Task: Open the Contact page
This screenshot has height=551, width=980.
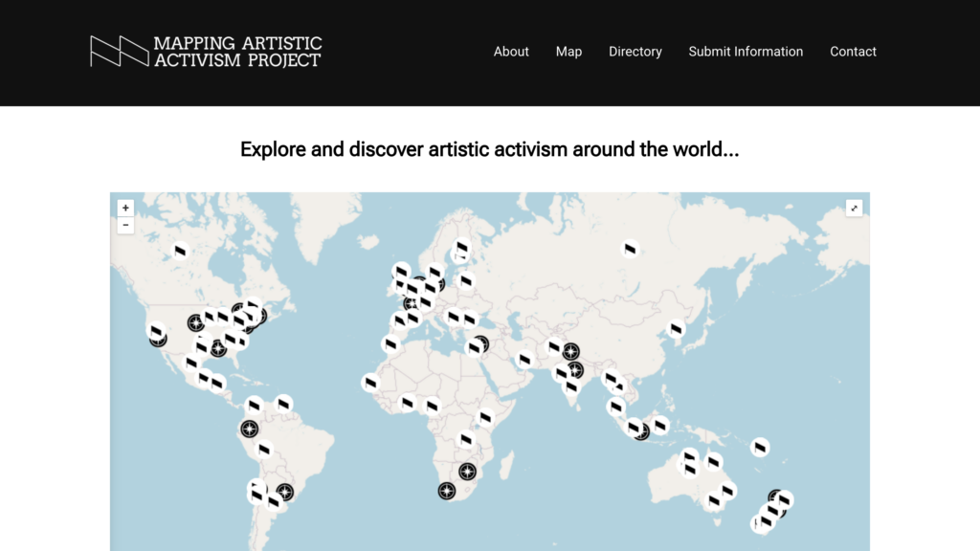Action: point(853,52)
